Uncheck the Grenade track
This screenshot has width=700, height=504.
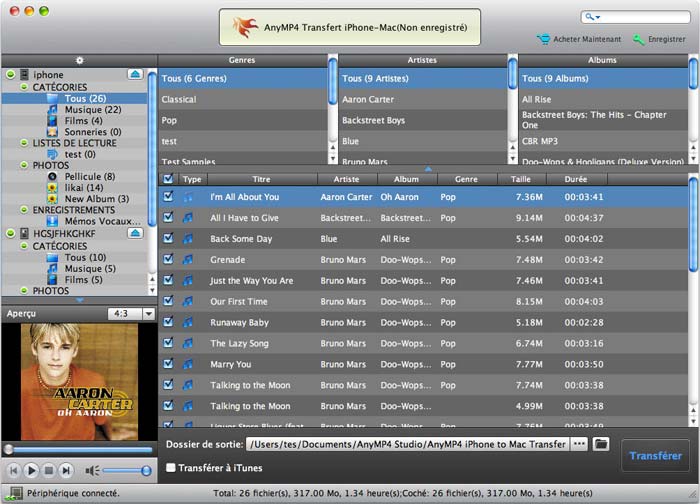click(168, 259)
